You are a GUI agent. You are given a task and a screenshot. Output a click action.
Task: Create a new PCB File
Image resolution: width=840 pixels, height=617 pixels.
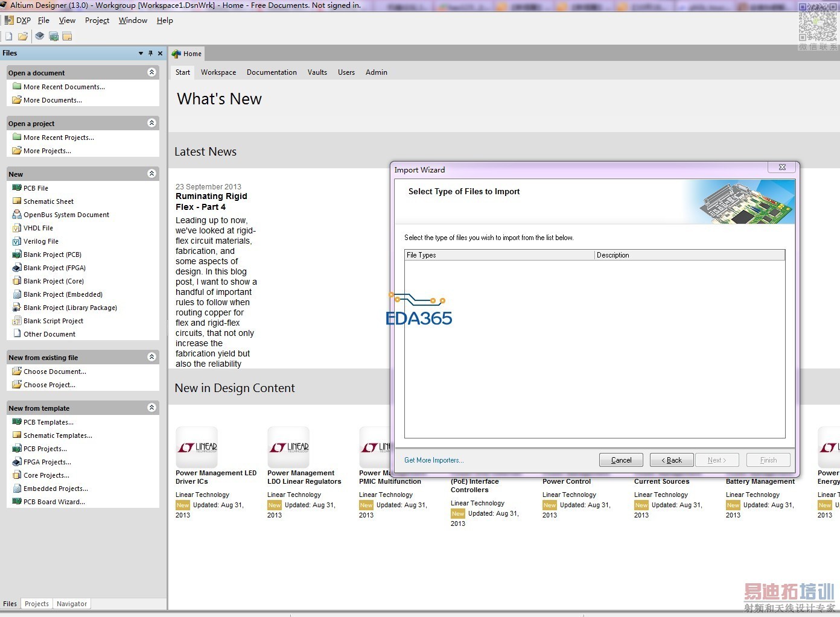click(36, 188)
